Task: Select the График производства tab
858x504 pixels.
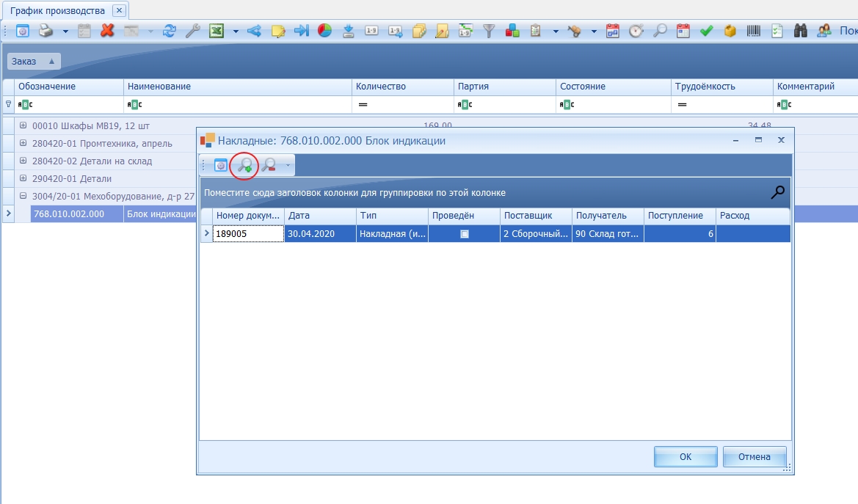Action: (57, 11)
